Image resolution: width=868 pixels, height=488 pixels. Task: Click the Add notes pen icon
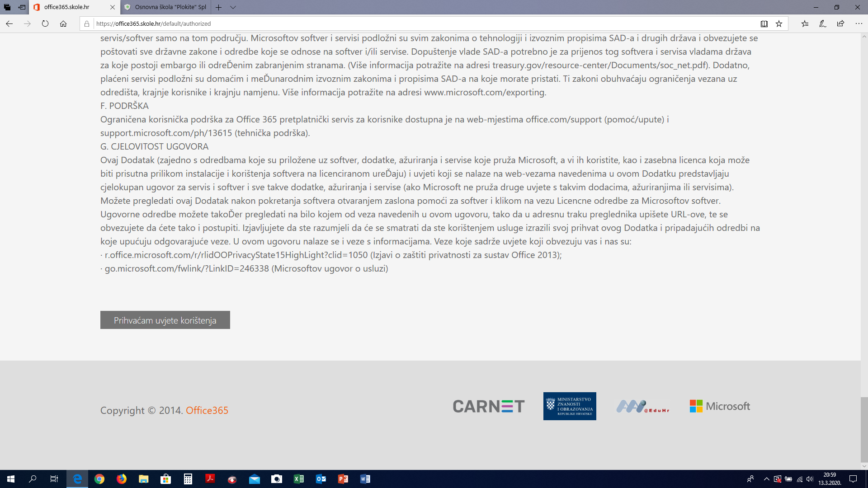coord(823,24)
